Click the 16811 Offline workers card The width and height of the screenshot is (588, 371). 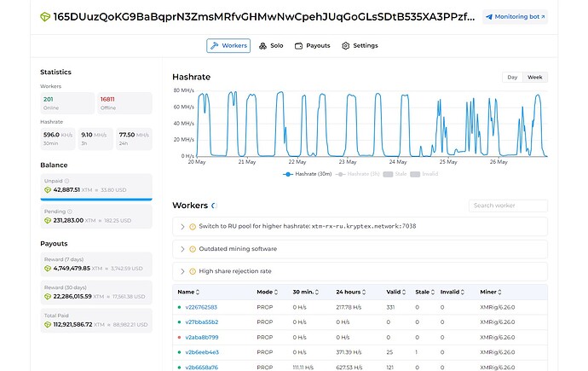click(x=125, y=103)
